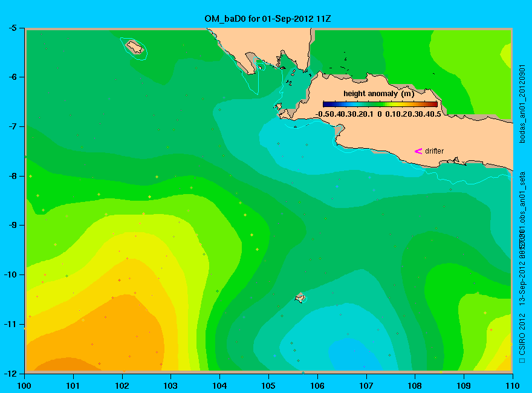532x393 pixels.
Task: Click the x-axis label 104
Action: pyautogui.click(x=219, y=386)
